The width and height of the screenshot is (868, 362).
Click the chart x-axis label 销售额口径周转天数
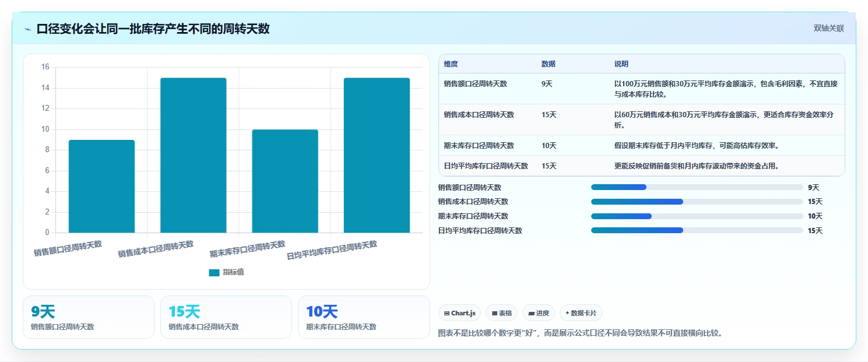point(68,248)
